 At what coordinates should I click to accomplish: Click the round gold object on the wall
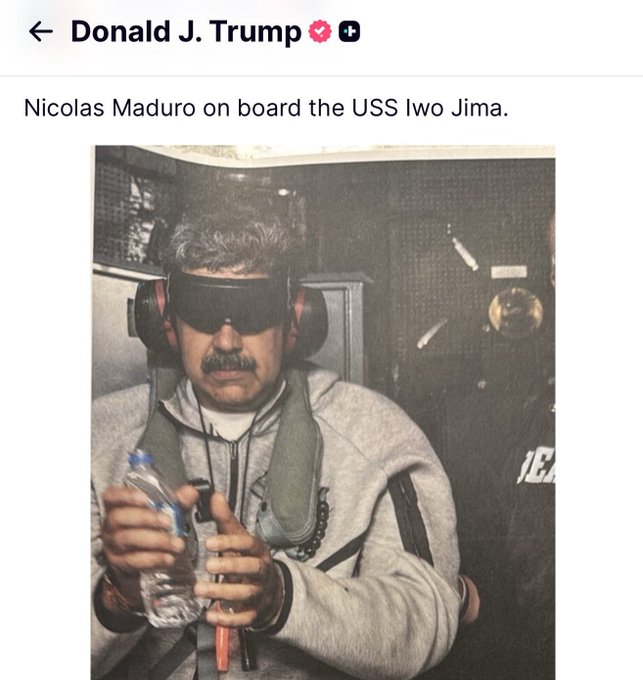(x=516, y=312)
